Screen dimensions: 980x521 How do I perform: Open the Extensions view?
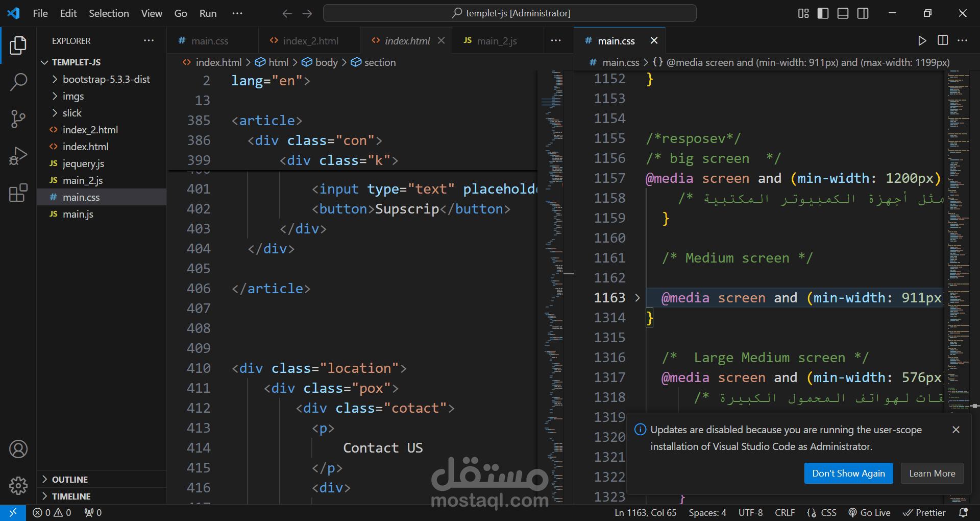(18, 193)
